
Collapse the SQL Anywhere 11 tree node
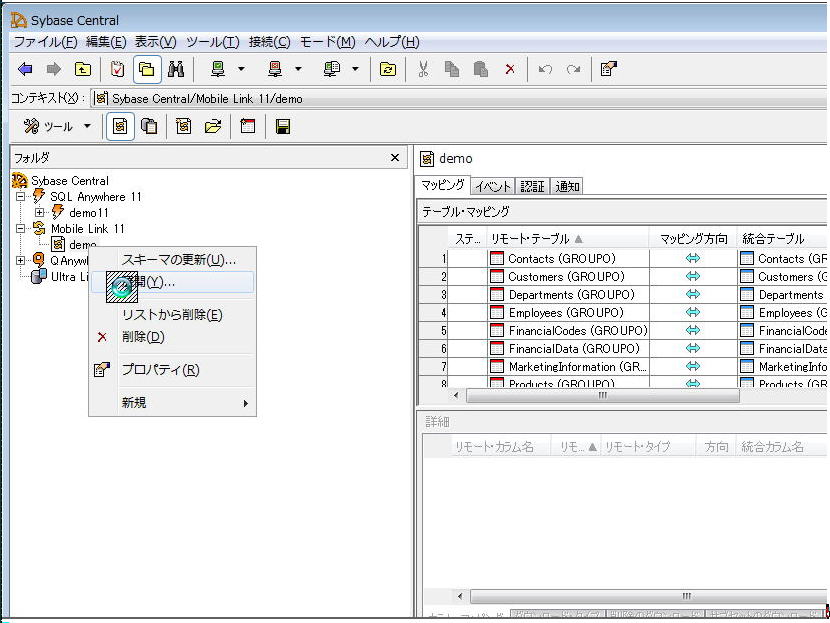22,197
